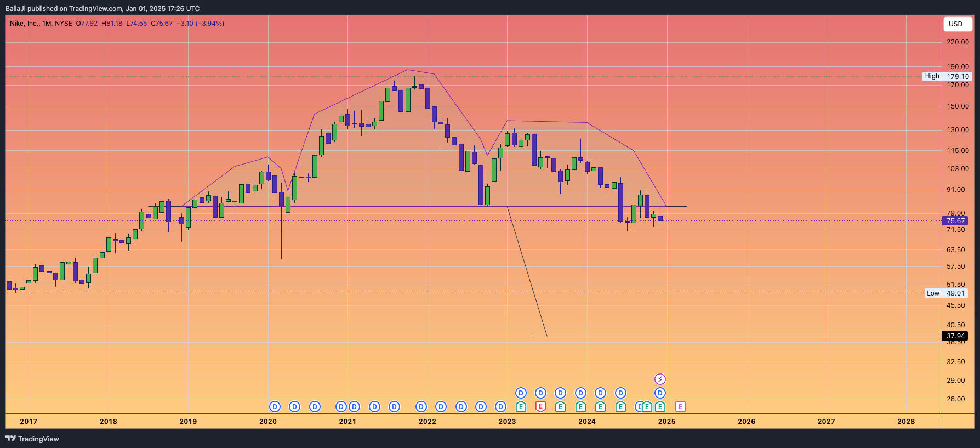Click the 2028 year label on time axis
The height and width of the screenshot is (448, 980).
[906, 421]
